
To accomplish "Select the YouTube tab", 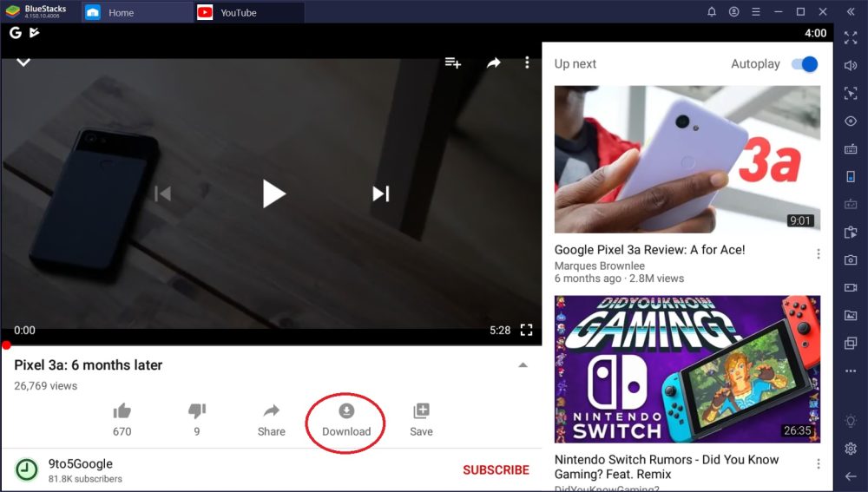I will coord(237,12).
